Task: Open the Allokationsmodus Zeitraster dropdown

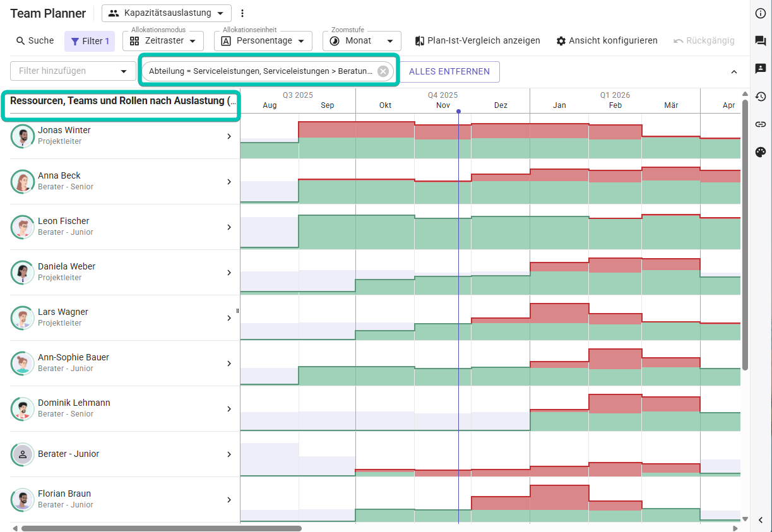Action: (x=163, y=41)
